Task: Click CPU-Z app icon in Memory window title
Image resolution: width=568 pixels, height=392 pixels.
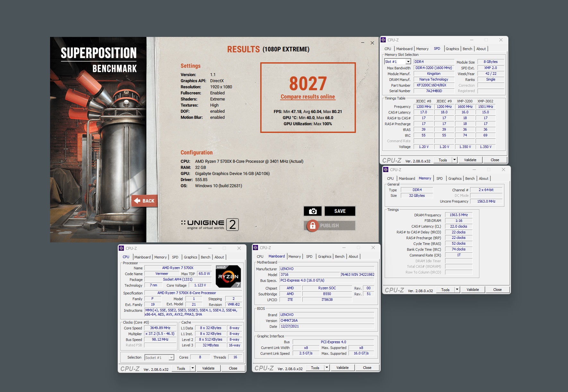Action: pos(386,170)
